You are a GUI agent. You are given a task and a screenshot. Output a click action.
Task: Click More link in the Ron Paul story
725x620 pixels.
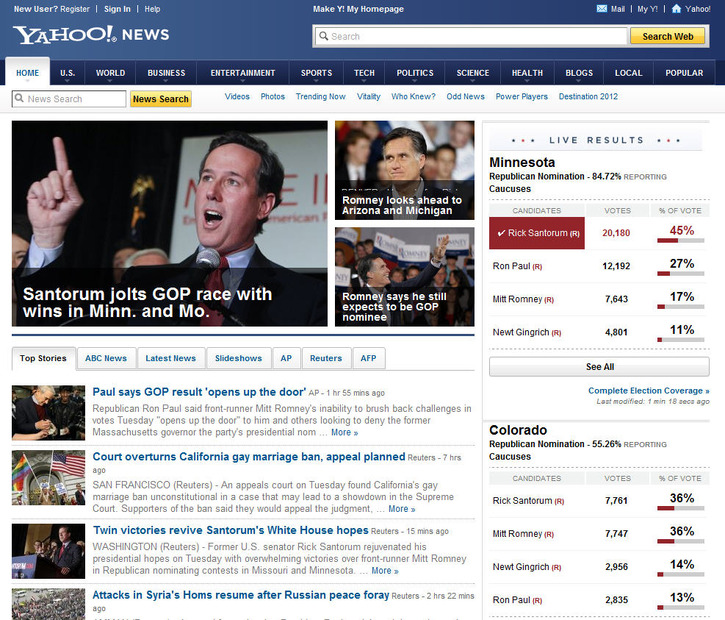344,432
